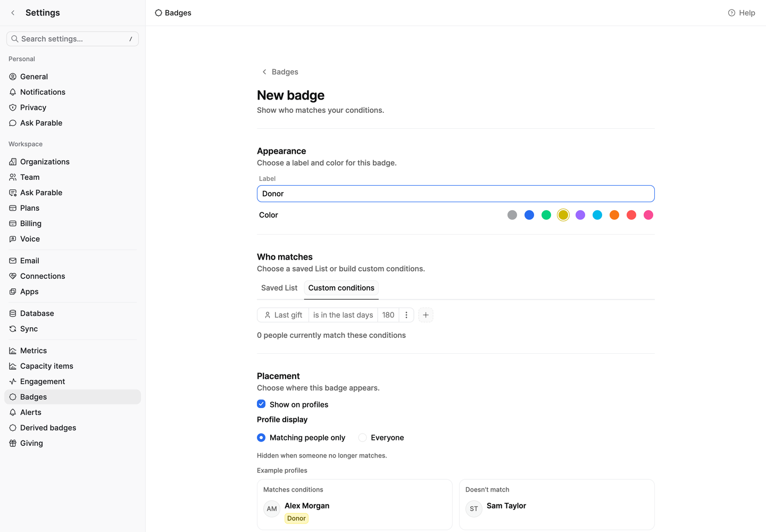Click the Connections icon
The width and height of the screenshot is (766, 532).
coord(13,276)
